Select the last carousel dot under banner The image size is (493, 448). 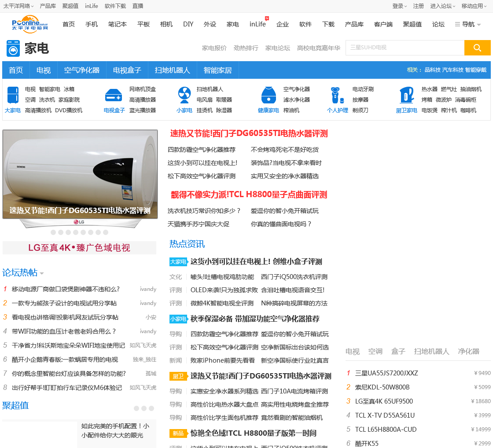pos(106,232)
